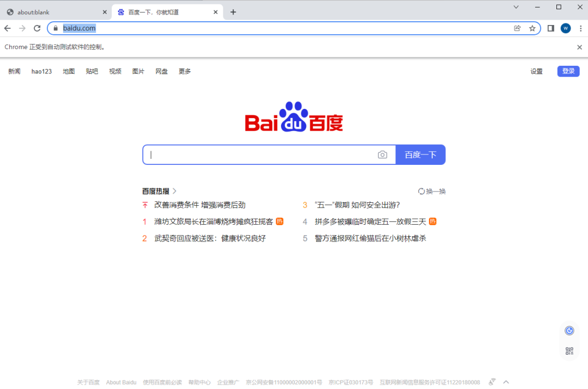Screen dimensions: 588x389
Task: Open the 新闻 nav link
Action: pos(14,71)
